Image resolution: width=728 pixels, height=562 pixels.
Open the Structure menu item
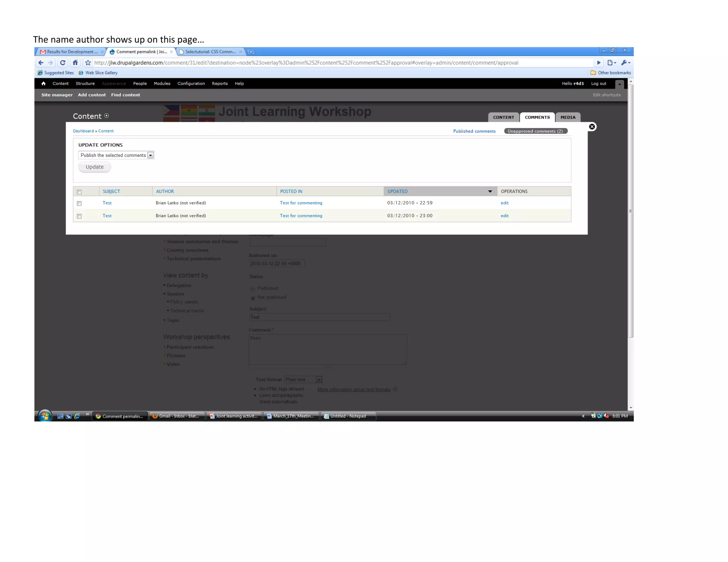tap(85, 83)
